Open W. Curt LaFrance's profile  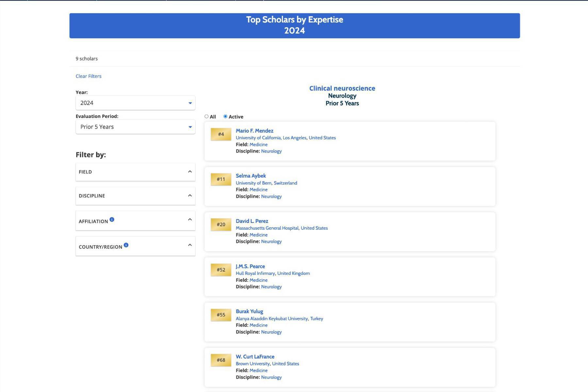tap(255, 357)
